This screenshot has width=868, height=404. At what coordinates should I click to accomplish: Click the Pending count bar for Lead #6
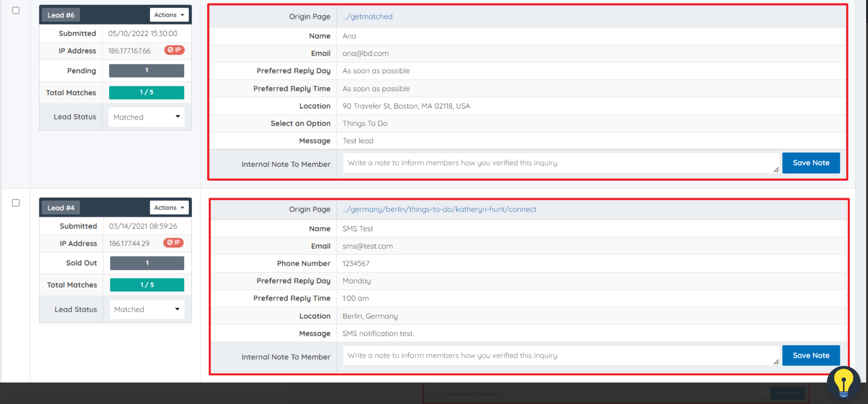147,71
